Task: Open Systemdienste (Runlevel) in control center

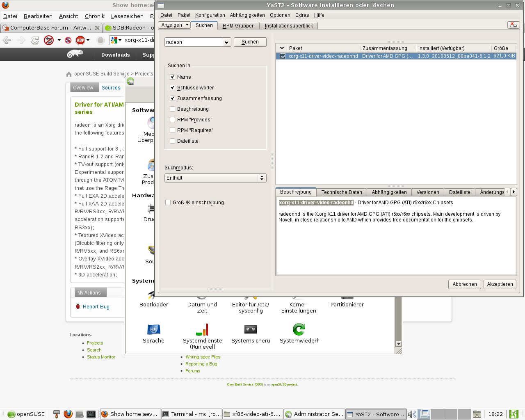Action: click(x=202, y=329)
